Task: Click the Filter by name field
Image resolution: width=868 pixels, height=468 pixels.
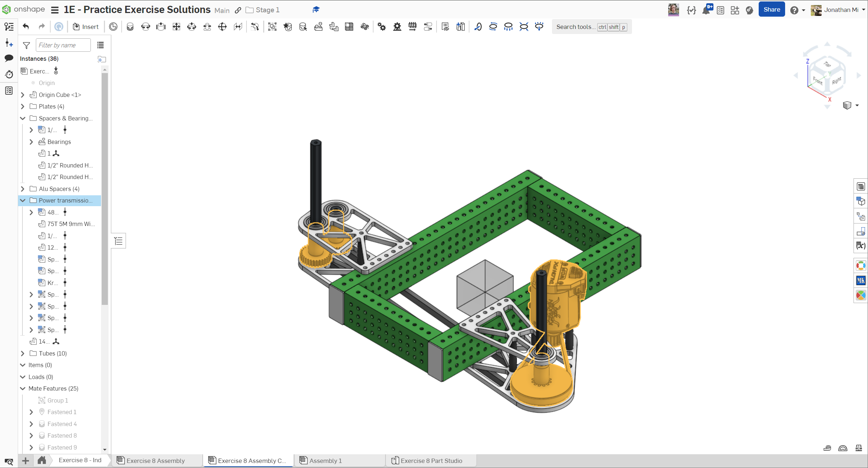Action: click(x=63, y=45)
